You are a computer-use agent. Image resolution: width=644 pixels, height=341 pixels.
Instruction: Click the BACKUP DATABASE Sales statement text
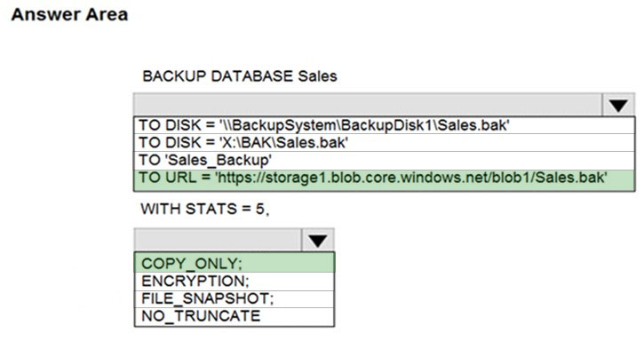[x=240, y=76]
